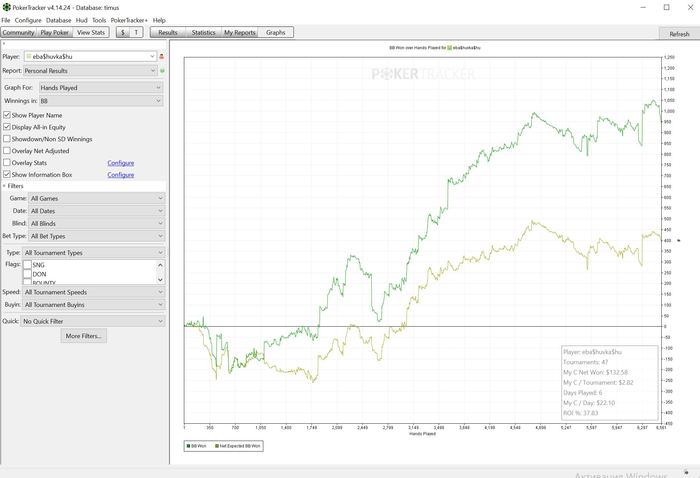Enable Overlay Net Adjusted checkbox

tap(7, 151)
